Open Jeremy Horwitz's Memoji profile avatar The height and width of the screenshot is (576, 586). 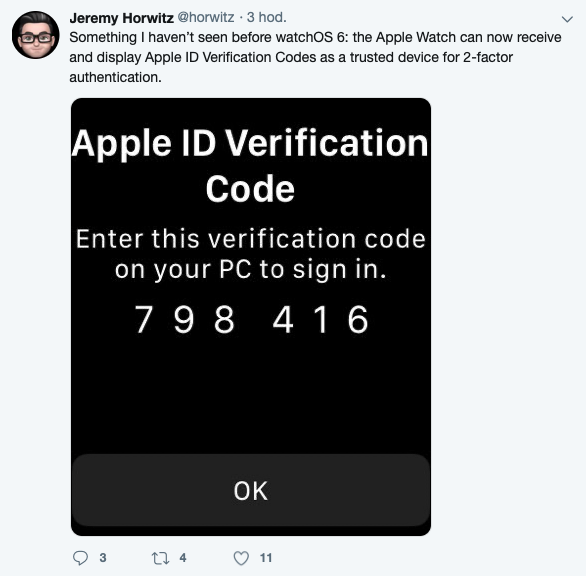pyautogui.click(x=36, y=35)
